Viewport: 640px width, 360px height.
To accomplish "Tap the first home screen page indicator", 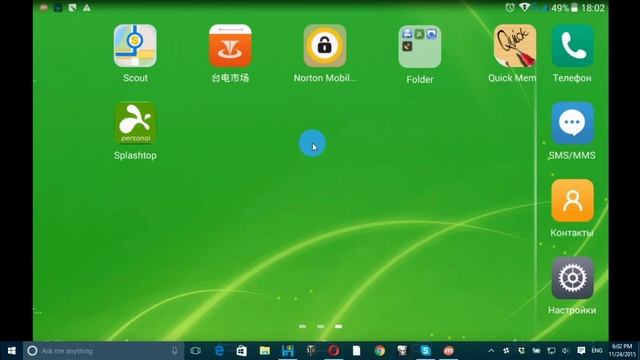I will click(x=302, y=326).
